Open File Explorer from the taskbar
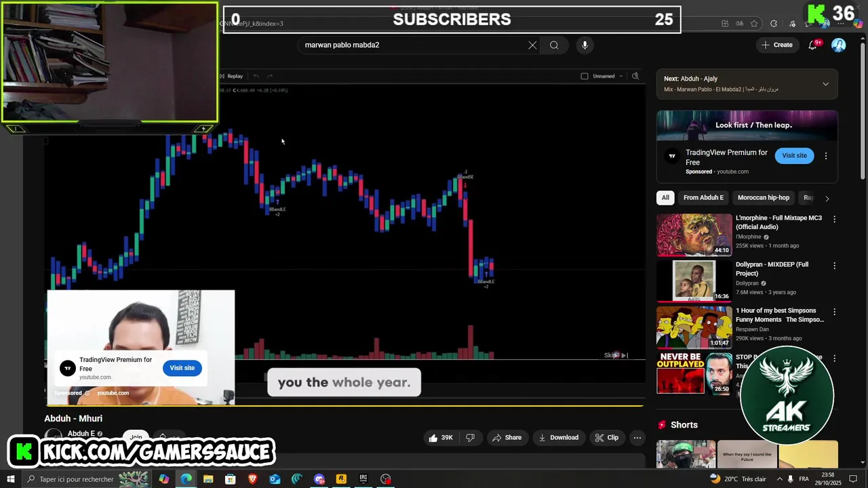Viewport: 868px width, 488px height. pyautogui.click(x=208, y=479)
